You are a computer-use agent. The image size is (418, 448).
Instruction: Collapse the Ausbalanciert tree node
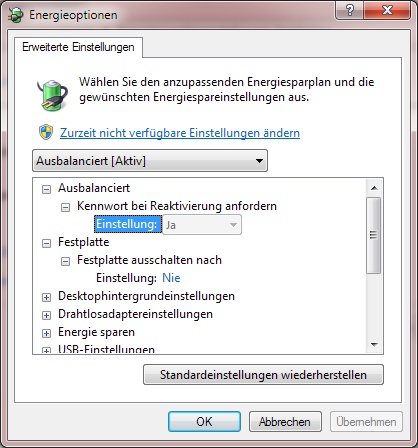pyautogui.click(x=47, y=189)
